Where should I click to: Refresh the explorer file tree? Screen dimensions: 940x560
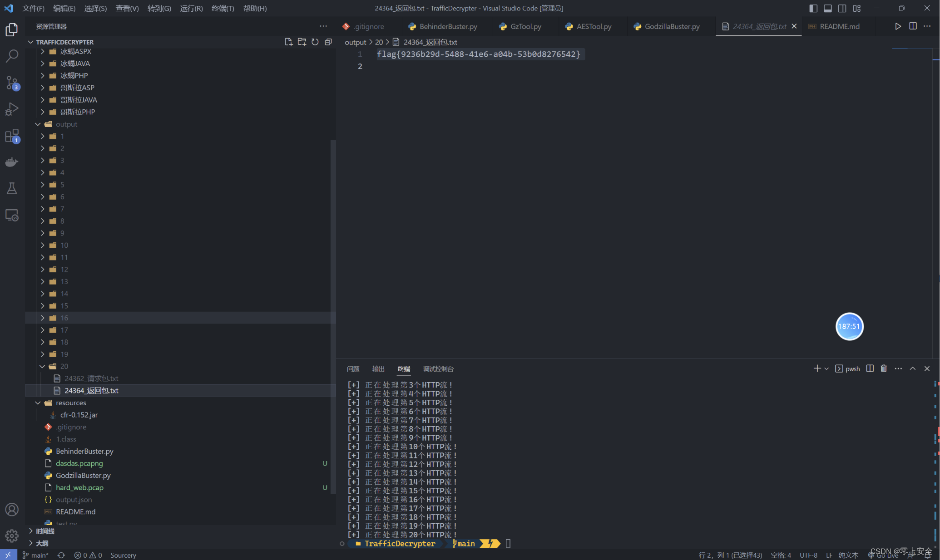click(x=315, y=42)
